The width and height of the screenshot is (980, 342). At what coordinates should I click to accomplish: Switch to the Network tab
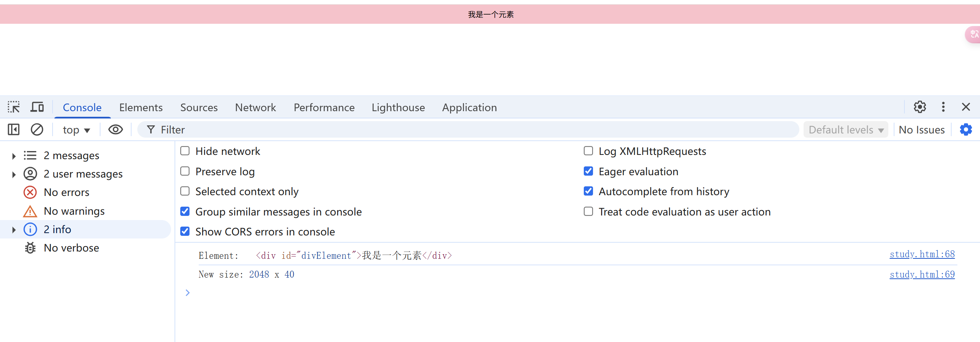[x=255, y=107]
